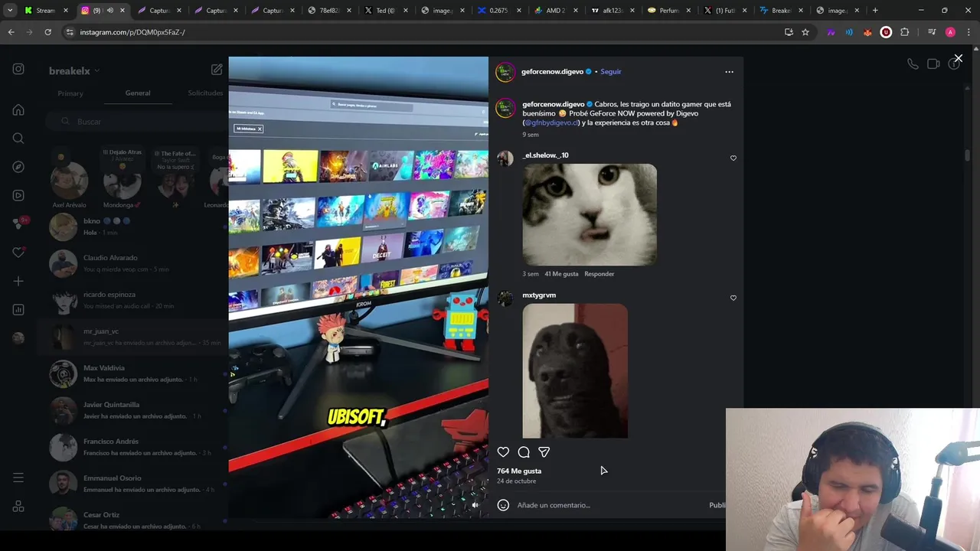
Task: Open the Chrome extensions puzzle icon
Action: tap(905, 32)
